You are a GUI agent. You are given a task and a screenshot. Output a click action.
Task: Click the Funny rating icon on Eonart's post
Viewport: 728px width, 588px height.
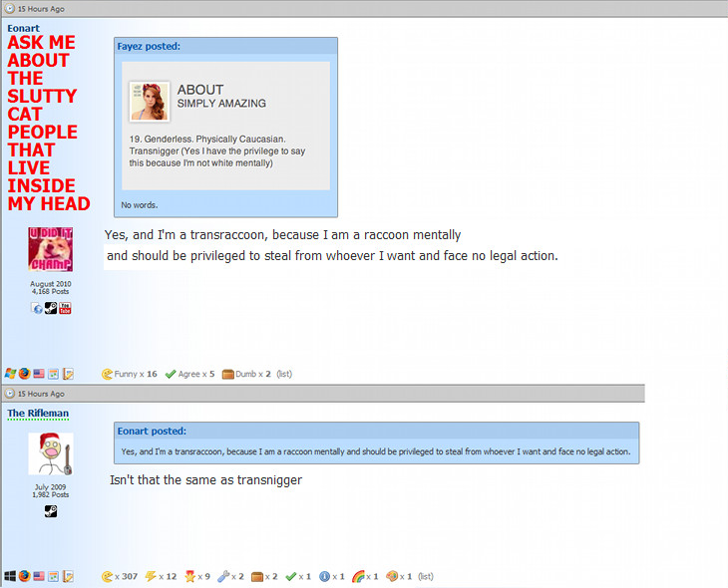[x=107, y=374]
